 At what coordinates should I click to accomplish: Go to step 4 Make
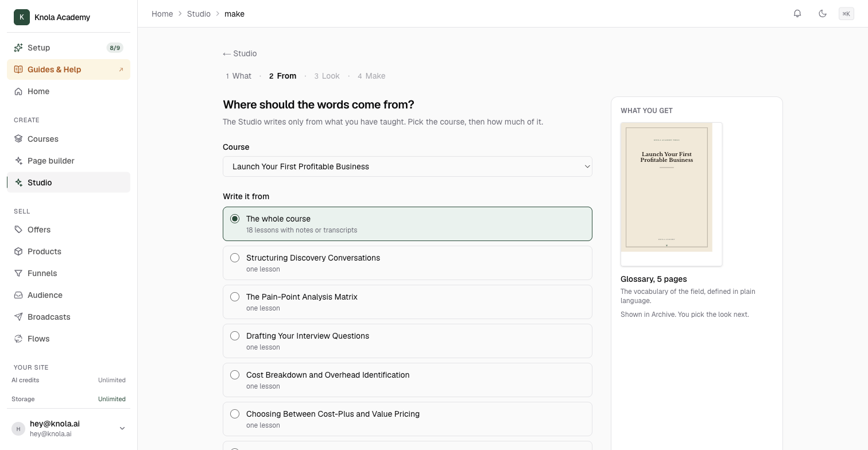371,76
